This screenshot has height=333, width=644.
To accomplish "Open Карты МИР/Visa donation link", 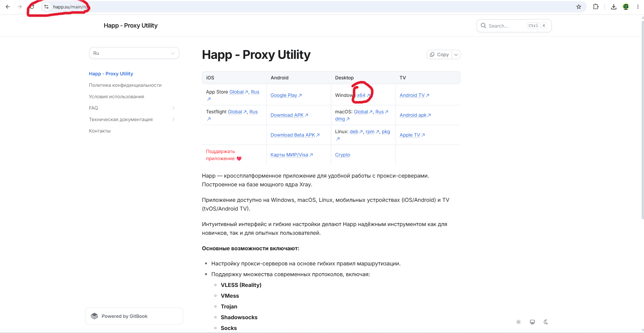I will 292,155.
